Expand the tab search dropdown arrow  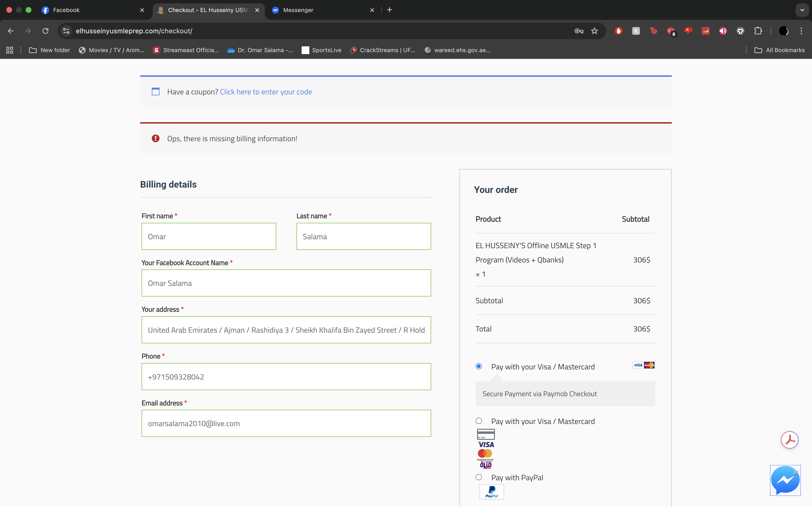[x=802, y=10]
